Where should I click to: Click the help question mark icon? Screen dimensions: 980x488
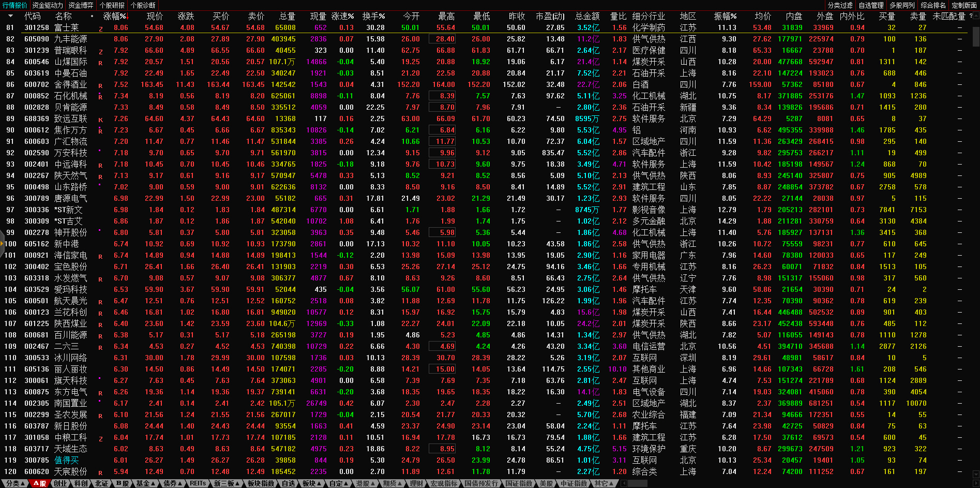(970, 16)
